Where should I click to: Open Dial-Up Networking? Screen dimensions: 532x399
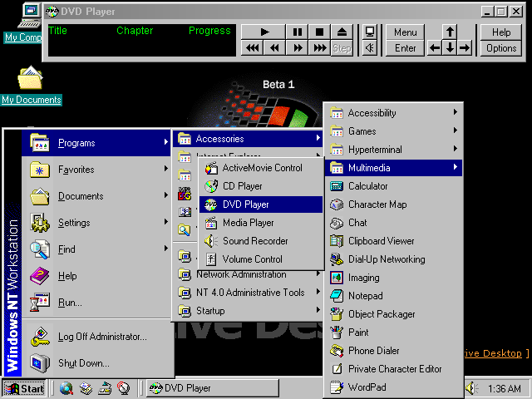click(393, 259)
